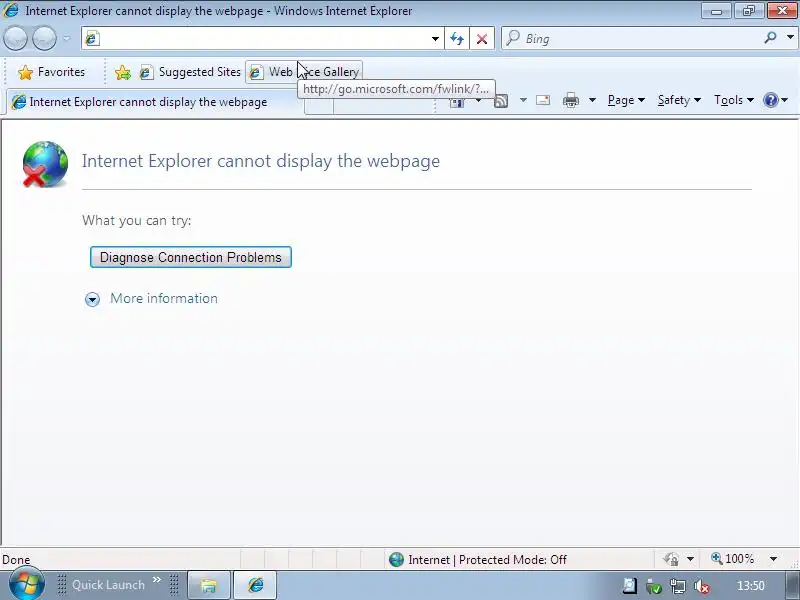Image resolution: width=800 pixels, height=600 pixels.
Task: Run search using the magnifier icon
Action: [770, 37]
